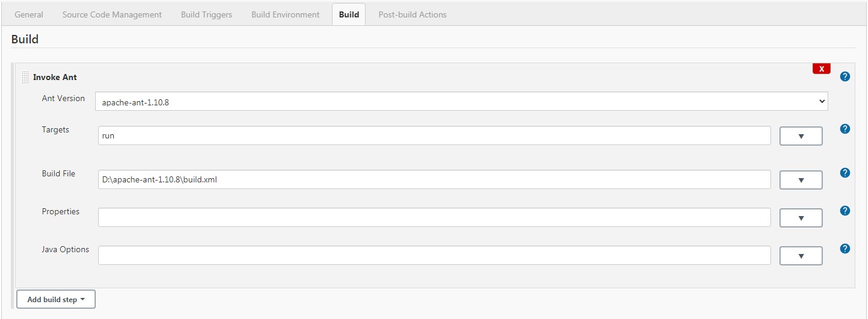Viewport: 868px width, 319px height.
Task: Grab the Invoke Ant drag handle
Action: [25, 77]
